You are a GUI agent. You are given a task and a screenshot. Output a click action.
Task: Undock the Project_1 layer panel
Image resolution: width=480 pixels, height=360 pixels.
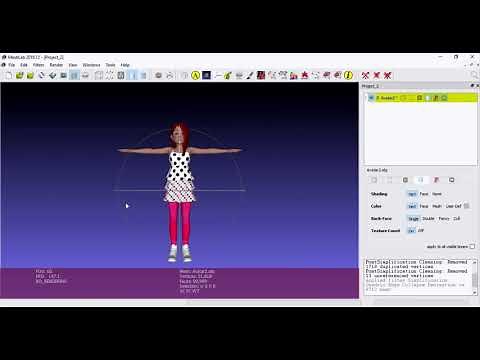tap(472, 86)
